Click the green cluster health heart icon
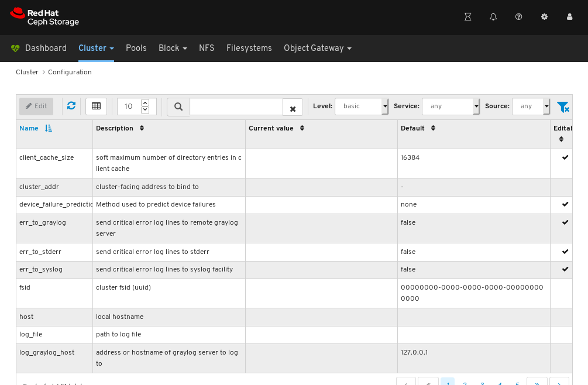The height and width of the screenshot is (385, 588). pos(15,49)
